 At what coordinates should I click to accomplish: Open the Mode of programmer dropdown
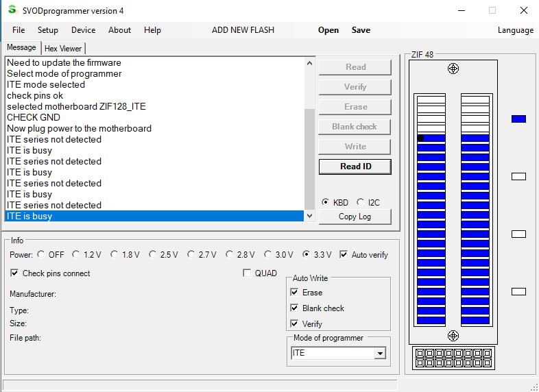coord(379,354)
